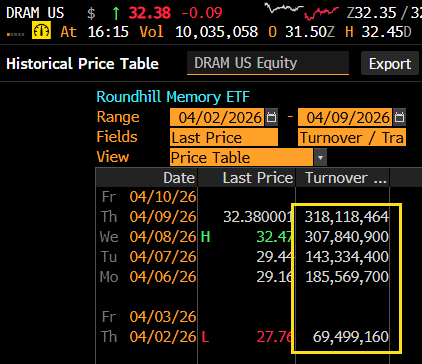Open the end date calendar picker icon
Image resolution: width=422 pixels, height=364 pixels.
(x=399, y=117)
